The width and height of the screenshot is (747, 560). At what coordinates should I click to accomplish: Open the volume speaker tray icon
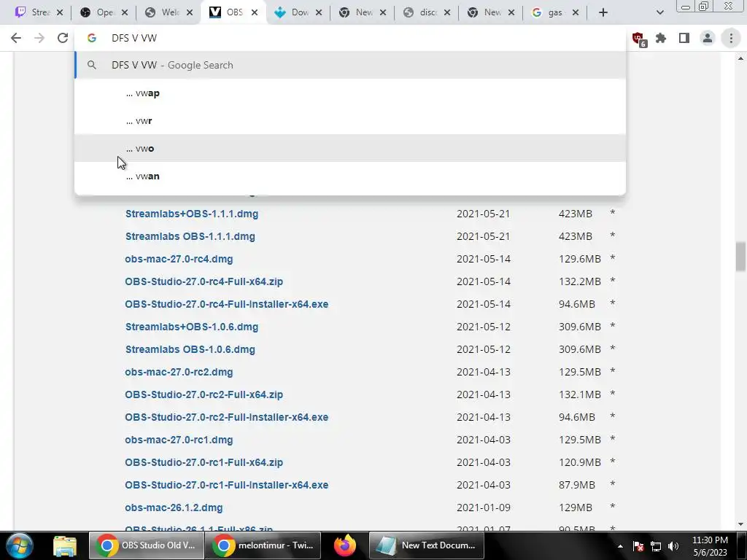coord(673,546)
